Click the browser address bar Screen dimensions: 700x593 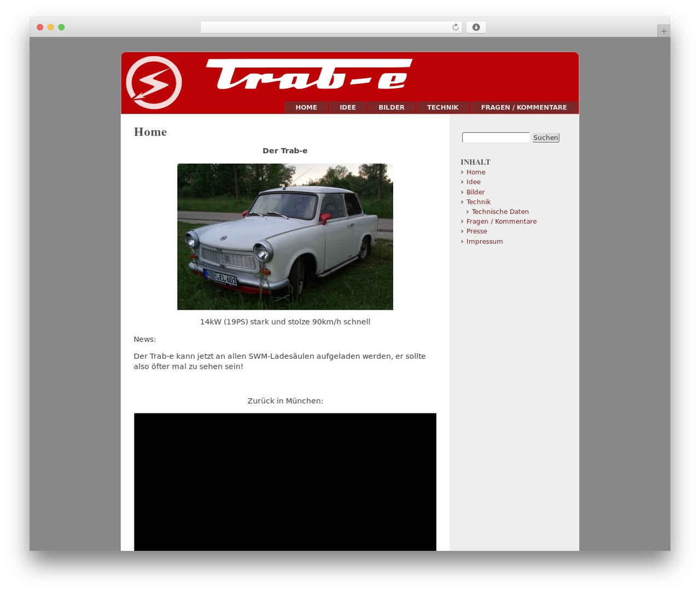331,27
